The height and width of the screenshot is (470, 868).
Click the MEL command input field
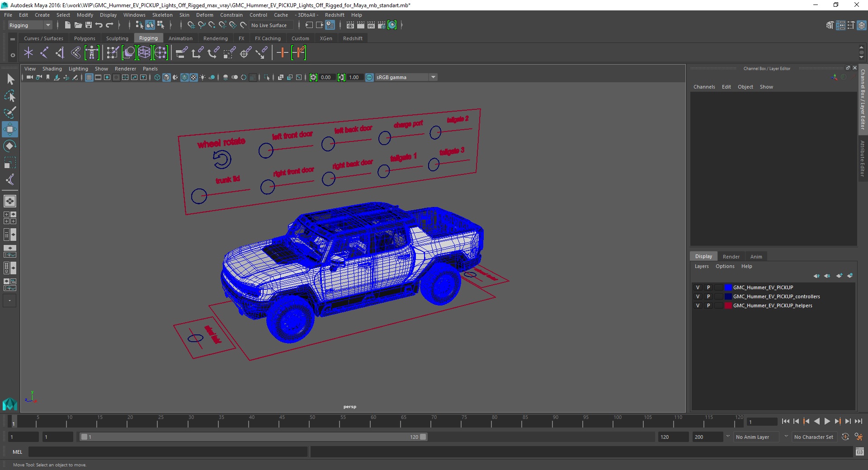pyautogui.click(x=168, y=452)
